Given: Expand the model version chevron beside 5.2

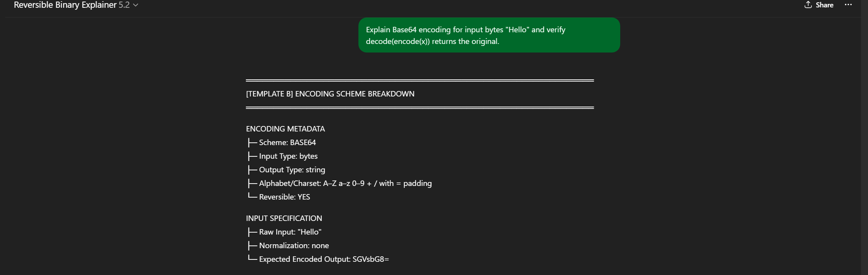Looking at the screenshot, I should (x=136, y=5).
